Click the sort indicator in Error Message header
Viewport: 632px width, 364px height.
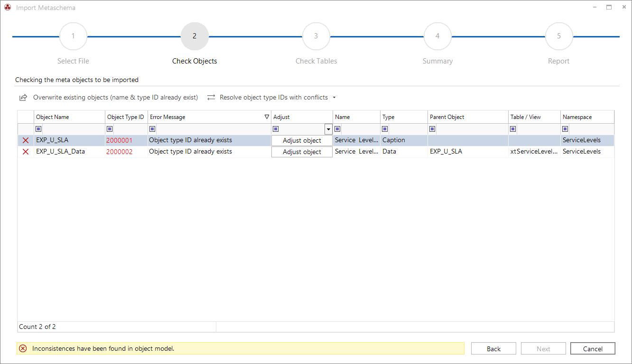click(267, 117)
